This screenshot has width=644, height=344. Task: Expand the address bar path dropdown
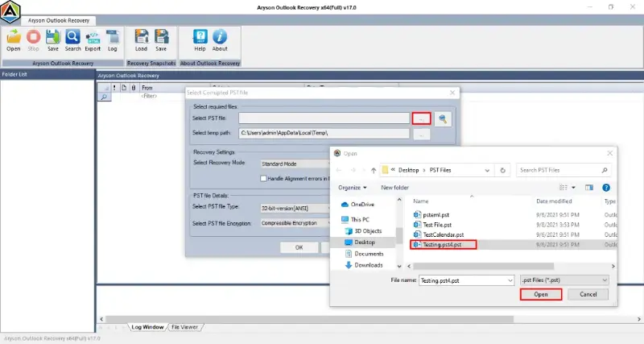coord(487,170)
